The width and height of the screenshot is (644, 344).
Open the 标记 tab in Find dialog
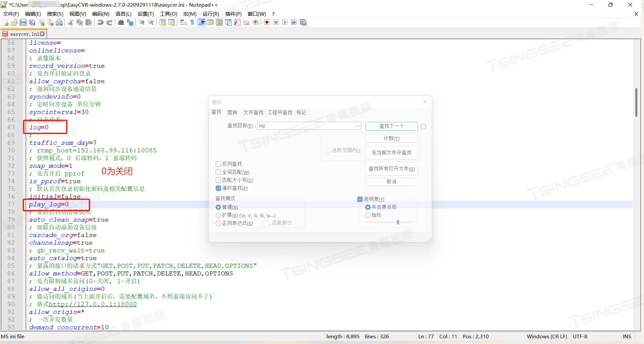click(301, 112)
